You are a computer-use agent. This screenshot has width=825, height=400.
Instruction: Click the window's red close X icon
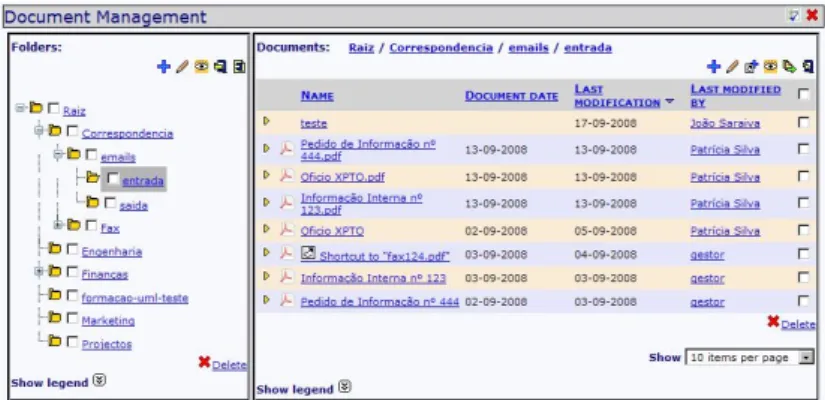click(x=812, y=16)
